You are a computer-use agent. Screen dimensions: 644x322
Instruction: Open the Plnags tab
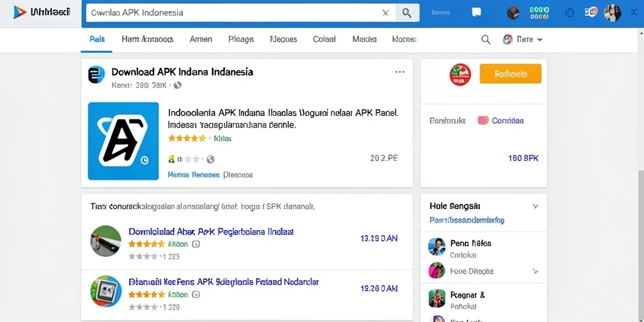[241, 40]
